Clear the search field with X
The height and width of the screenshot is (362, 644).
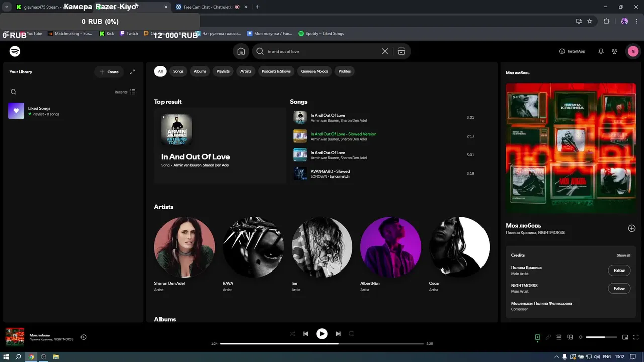point(385,51)
